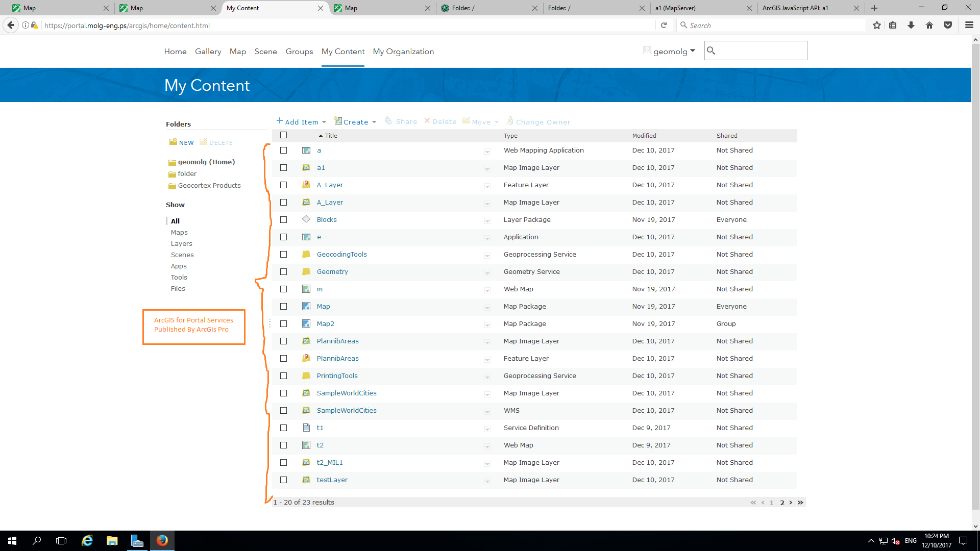Open the Add Item dropdown
This screenshot has width=980, height=551.
point(301,122)
